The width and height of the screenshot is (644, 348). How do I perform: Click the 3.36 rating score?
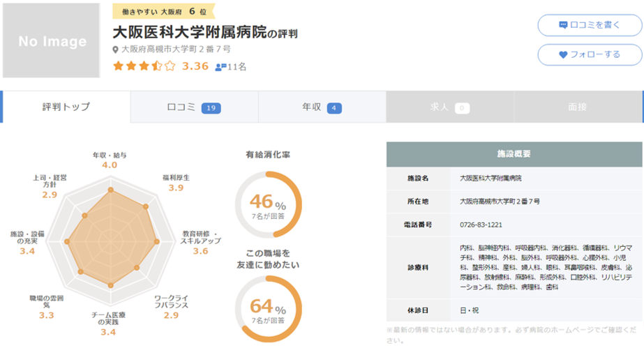point(195,66)
